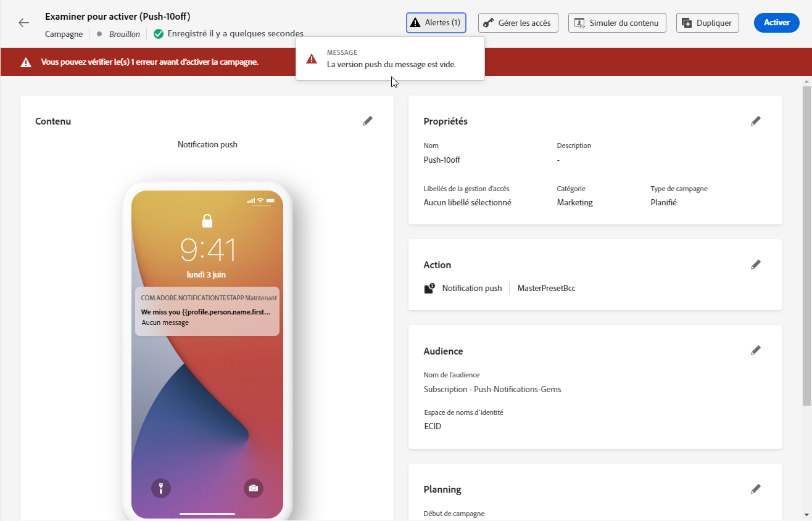Click Simuler du contenu
Viewport: 812px width, 521px height.
pos(617,23)
